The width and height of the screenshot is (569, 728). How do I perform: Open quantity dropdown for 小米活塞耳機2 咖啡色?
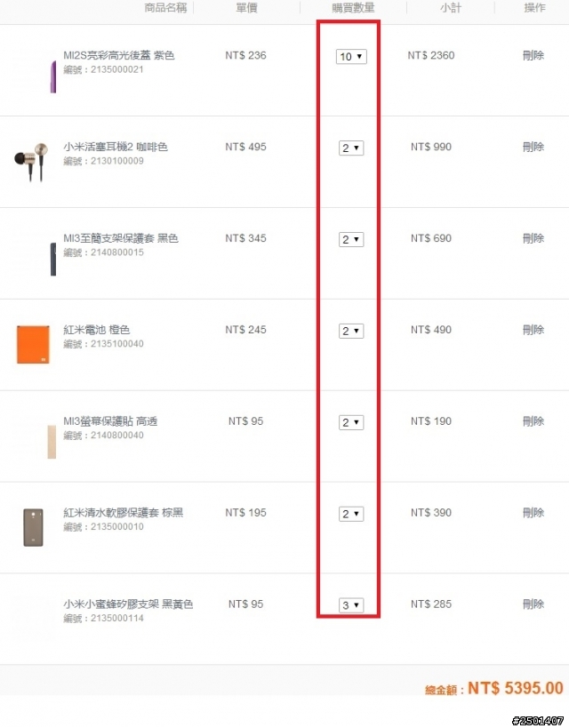tap(351, 148)
